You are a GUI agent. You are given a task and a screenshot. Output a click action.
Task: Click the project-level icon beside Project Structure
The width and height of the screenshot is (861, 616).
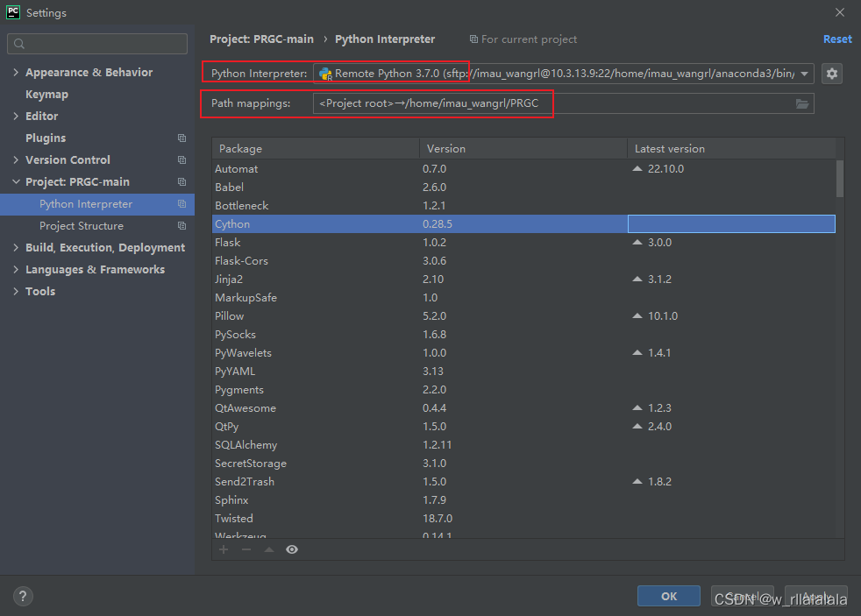point(181,226)
